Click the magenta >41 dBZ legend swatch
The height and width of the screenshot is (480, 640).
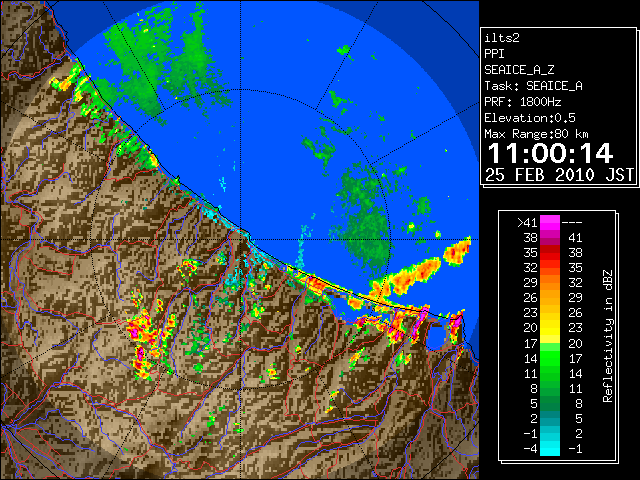[550, 222]
